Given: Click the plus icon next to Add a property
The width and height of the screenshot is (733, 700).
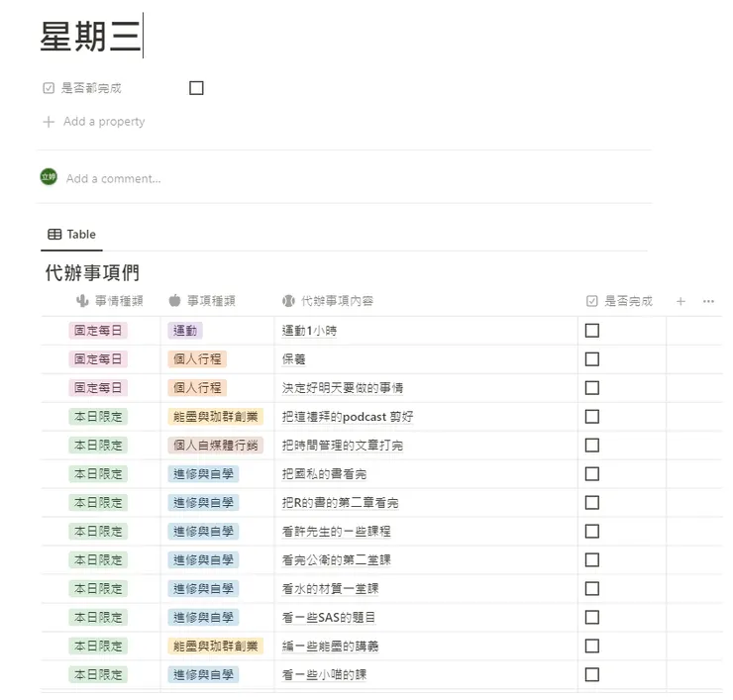Looking at the screenshot, I should point(49,122).
